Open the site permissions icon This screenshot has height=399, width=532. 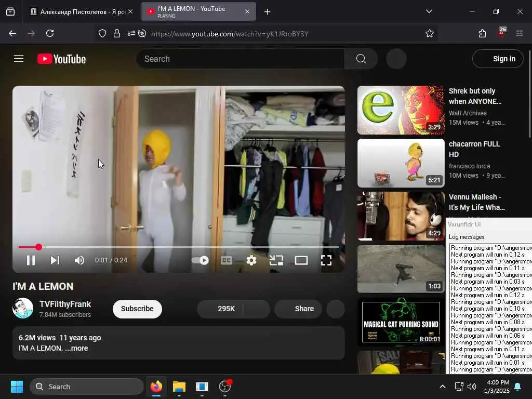point(131,33)
